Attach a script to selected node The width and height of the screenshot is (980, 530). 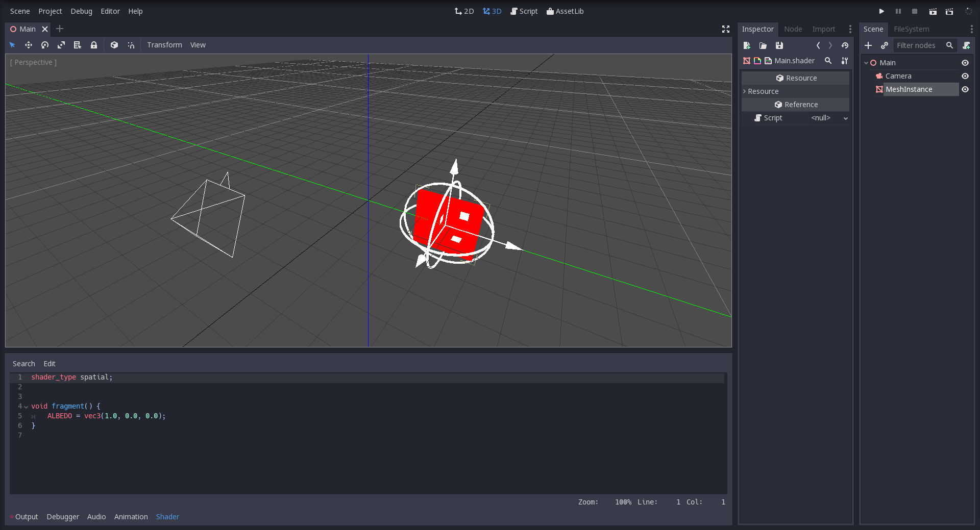pos(966,45)
